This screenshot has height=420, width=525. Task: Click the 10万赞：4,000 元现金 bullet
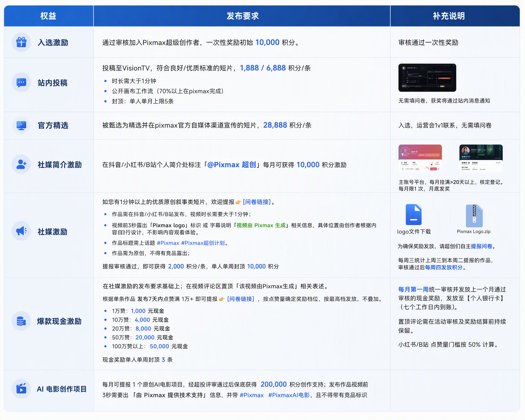[140, 320]
